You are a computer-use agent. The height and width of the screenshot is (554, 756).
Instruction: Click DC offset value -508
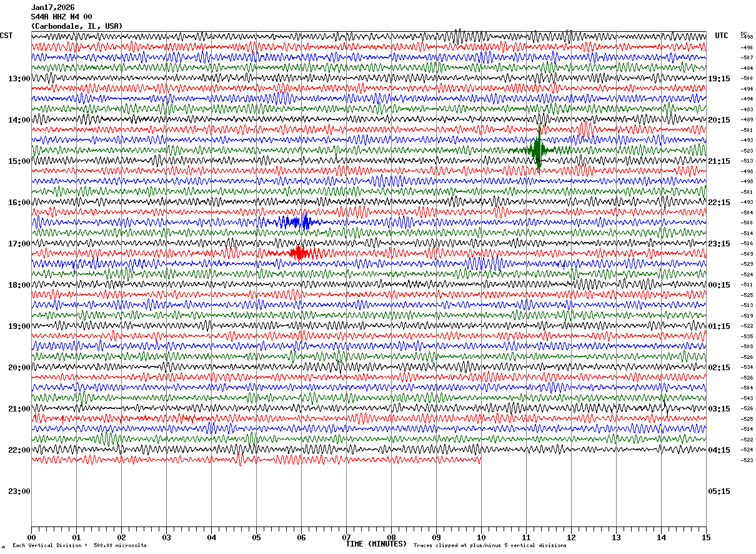coord(747,346)
